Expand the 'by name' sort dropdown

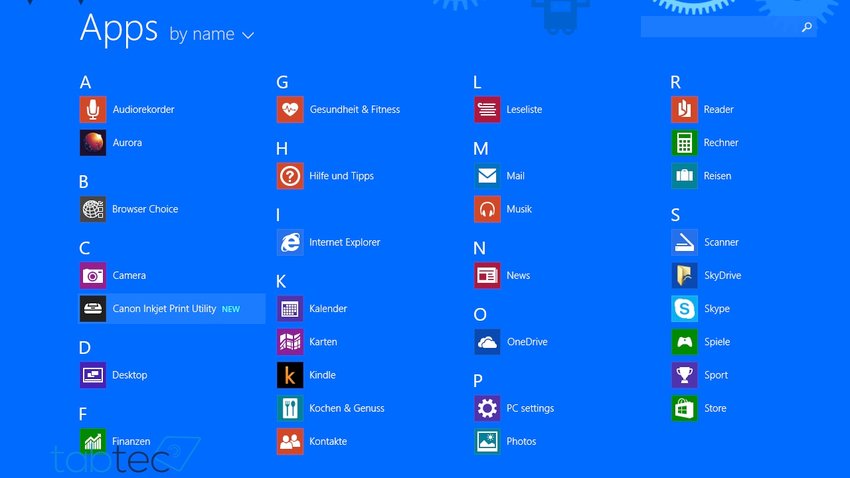(211, 34)
